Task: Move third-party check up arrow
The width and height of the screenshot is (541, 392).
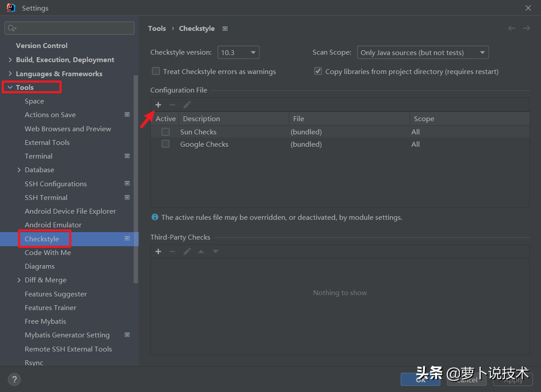Action: click(x=201, y=251)
